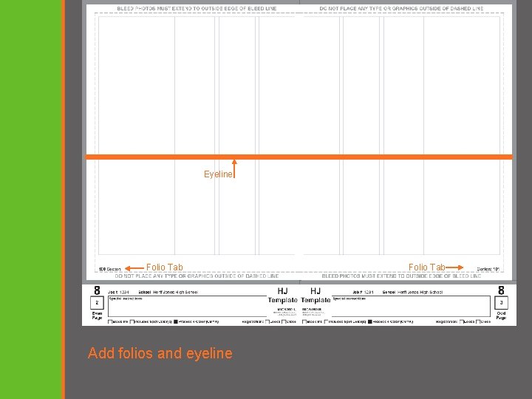The height and width of the screenshot is (399, 532).
Task: Click bottom-right BLEED PHOTOS MUST EXTEND text
Action: pyautogui.click(x=401, y=276)
